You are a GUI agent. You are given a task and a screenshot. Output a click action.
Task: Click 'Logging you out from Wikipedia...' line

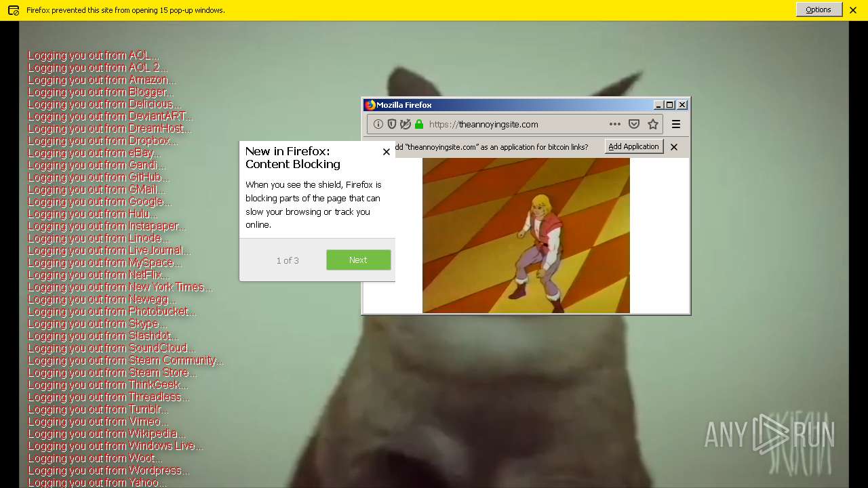pos(106,434)
